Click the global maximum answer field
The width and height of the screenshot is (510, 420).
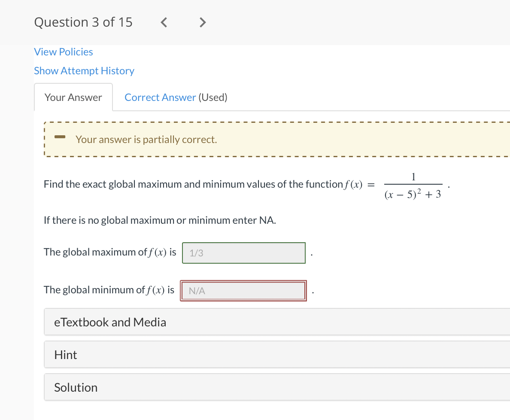coord(244,253)
